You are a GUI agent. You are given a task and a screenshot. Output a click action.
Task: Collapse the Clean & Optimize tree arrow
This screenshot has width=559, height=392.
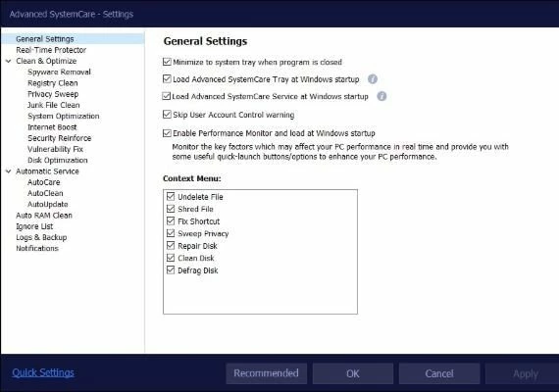pos(8,62)
